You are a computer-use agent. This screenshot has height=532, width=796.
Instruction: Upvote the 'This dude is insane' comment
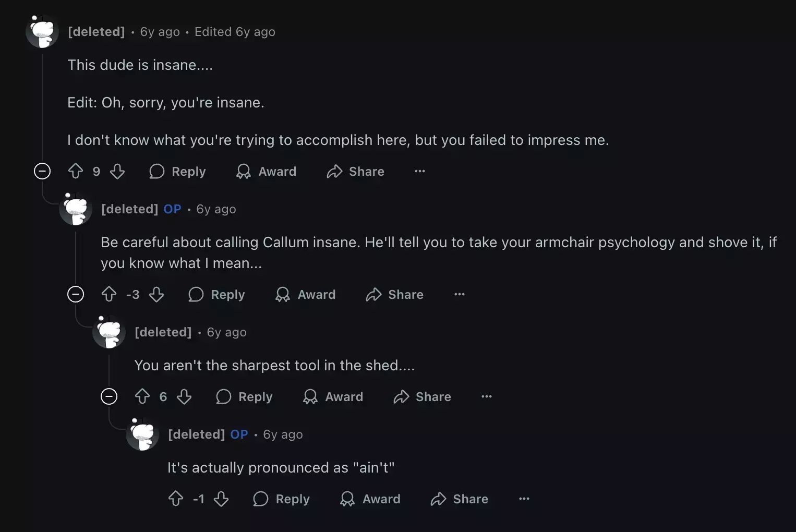click(x=76, y=171)
